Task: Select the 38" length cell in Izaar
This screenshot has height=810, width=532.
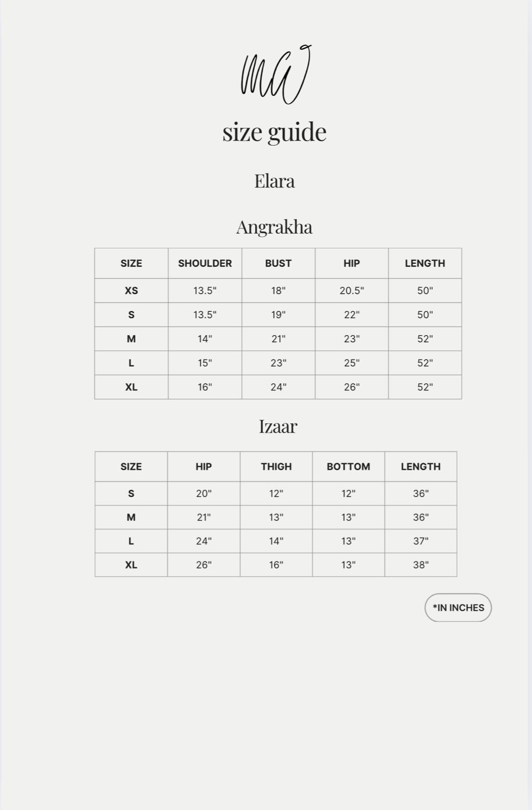Action: click(x=421, y=565)
